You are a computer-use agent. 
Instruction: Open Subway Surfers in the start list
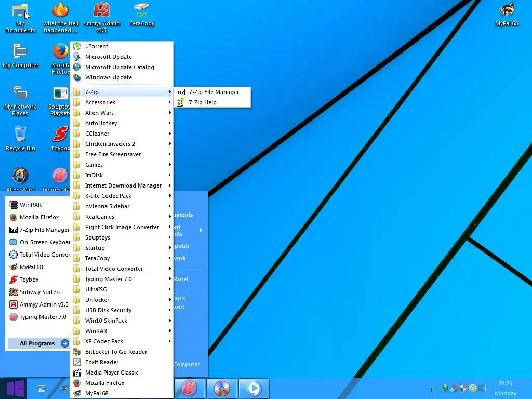coord(38,292)
